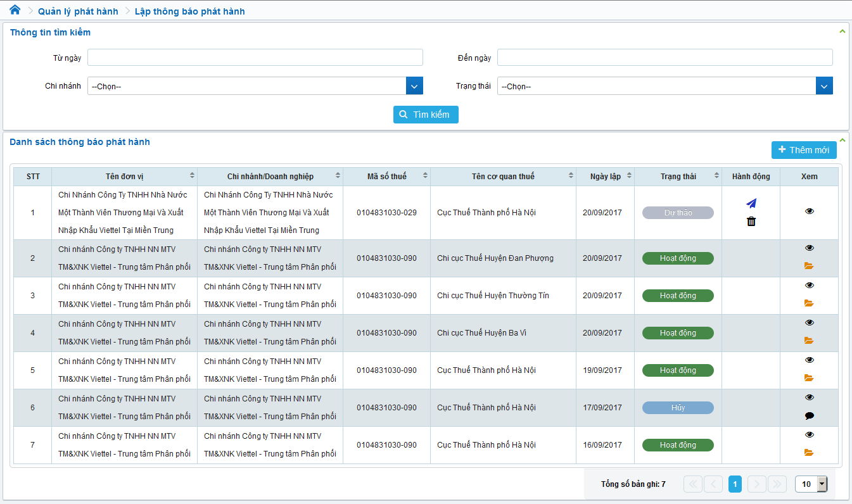Click the comment bubble icon in row 6

[809, 416]
